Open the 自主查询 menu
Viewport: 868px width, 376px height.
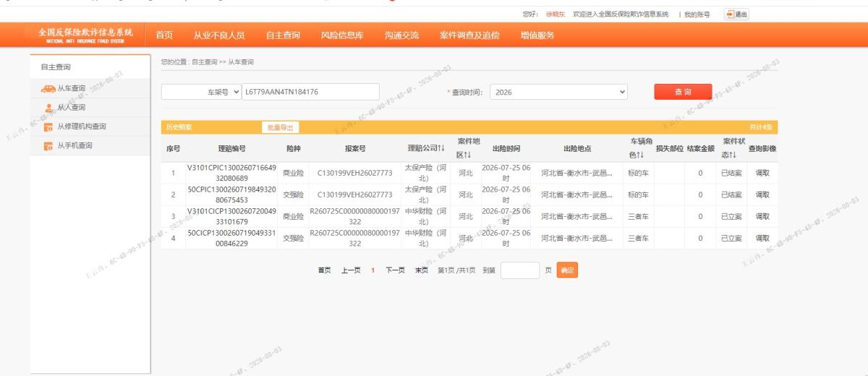point(283,35)
